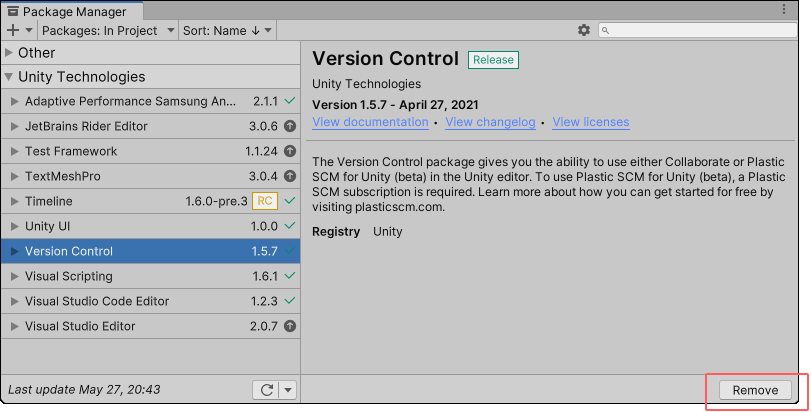811x412 pixels.
Task: Click the checkmark beside Timeline
Action: (x=290, y=201)
